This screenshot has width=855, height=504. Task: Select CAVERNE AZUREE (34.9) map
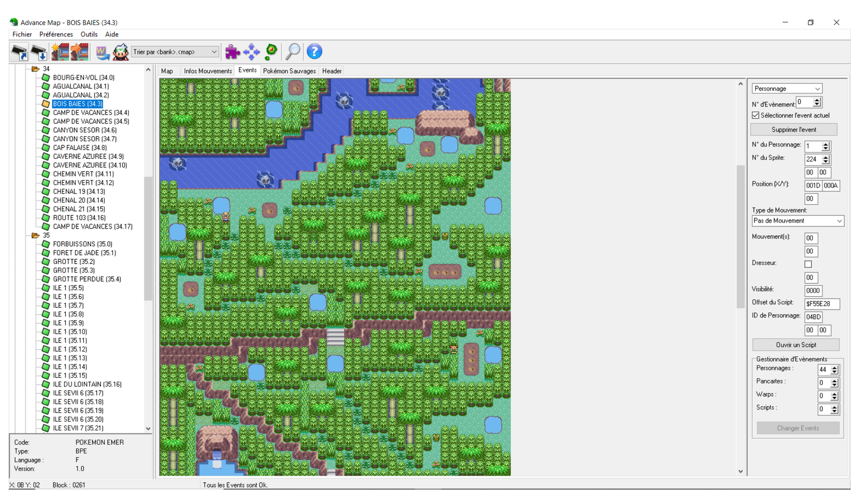click(x=88, y=157)
